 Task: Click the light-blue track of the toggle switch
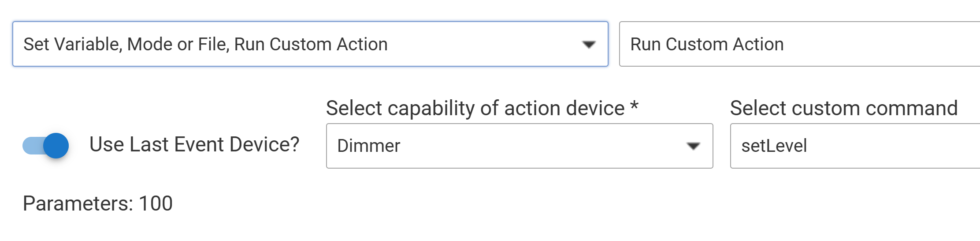(x=31, y=146)
